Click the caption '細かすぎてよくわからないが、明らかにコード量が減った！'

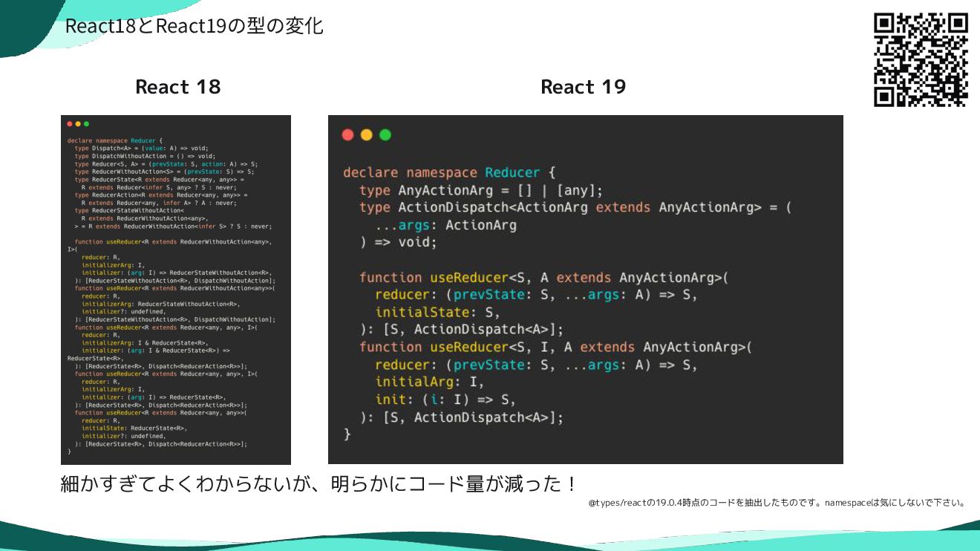(318, 485)
